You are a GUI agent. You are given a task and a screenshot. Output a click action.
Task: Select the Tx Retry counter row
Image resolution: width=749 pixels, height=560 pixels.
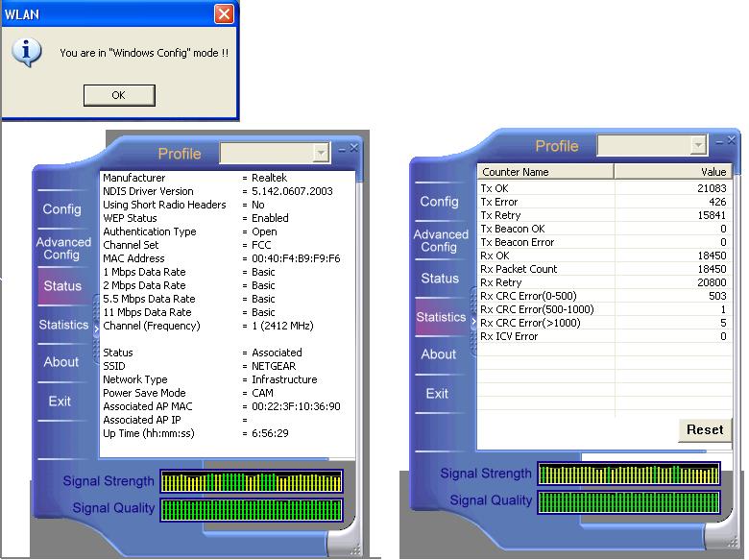point(604,215)
